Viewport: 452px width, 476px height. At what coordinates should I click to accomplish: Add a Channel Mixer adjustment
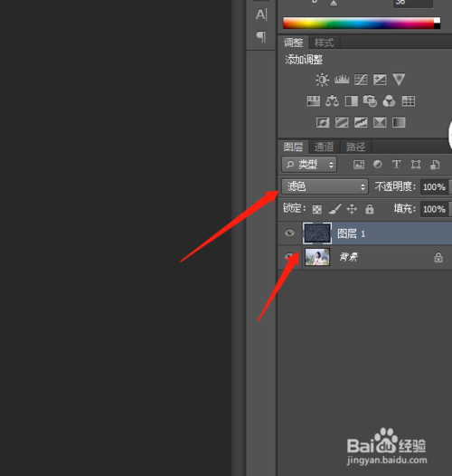390,100
